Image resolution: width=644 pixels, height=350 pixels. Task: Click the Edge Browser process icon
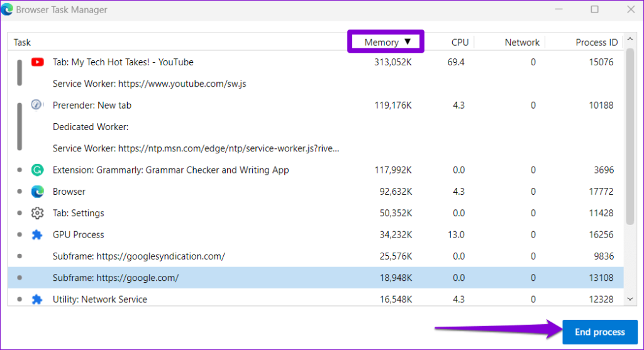pos(37,192)
